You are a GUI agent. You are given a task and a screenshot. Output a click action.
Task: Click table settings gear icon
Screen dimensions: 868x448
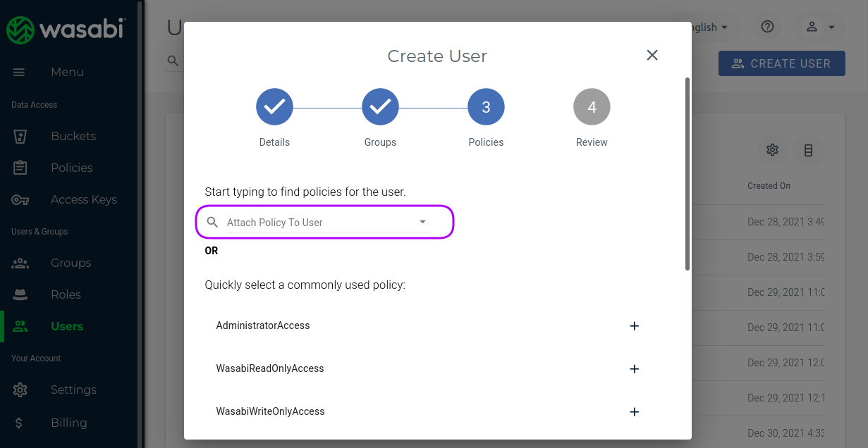point(772,150)
